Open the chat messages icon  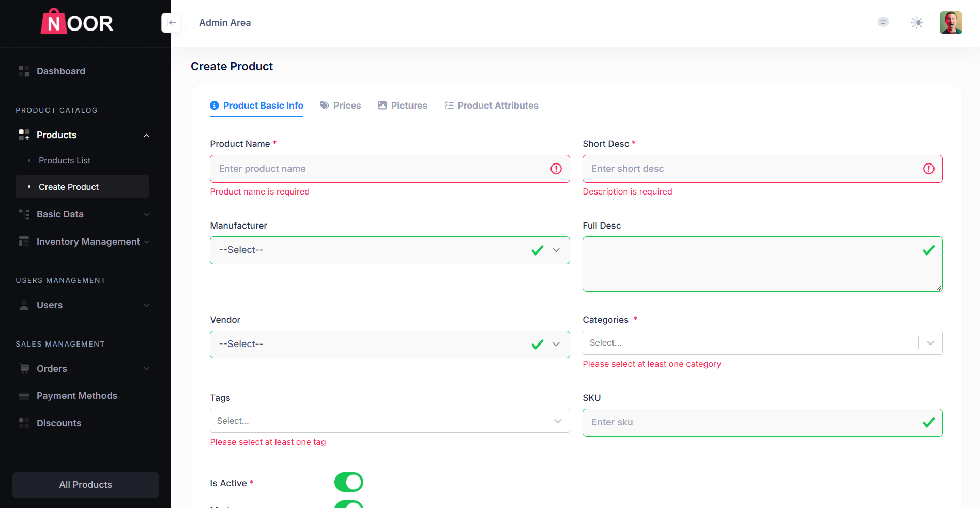pos(883,22)
